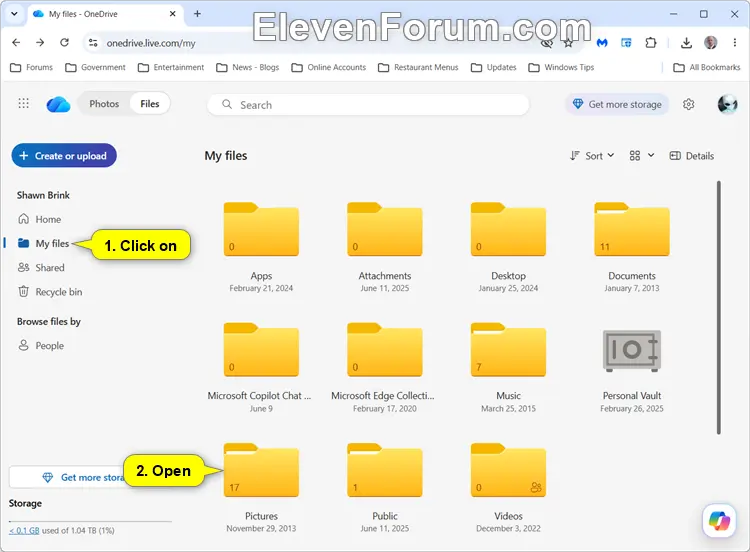The width and height of the screenshot is (750, 552).
Task: Select the Files tab
Action: point(150,104)
